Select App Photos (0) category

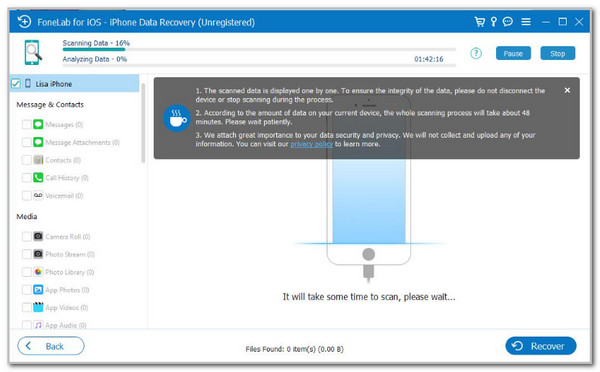[67, 290]
